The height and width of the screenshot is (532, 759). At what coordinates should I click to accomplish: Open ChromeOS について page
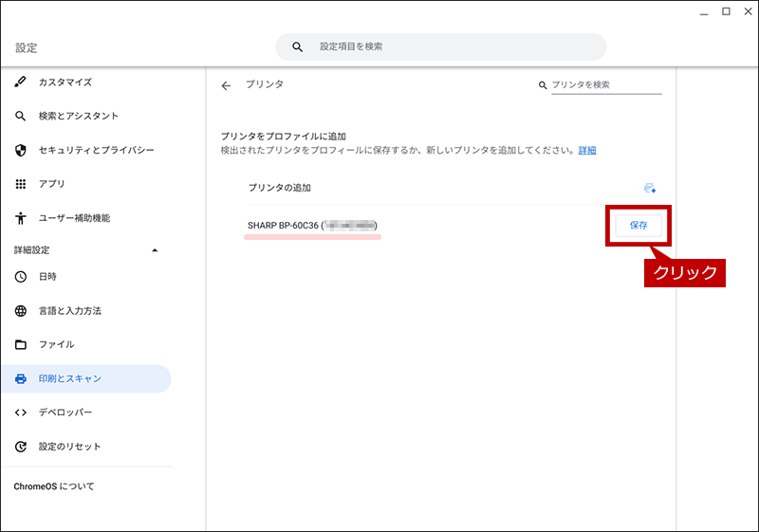coord(54,486)
